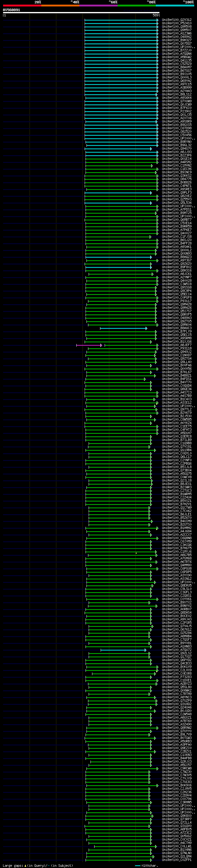Select hit label UniRef100_B1XJG6

tap(177, 342)
